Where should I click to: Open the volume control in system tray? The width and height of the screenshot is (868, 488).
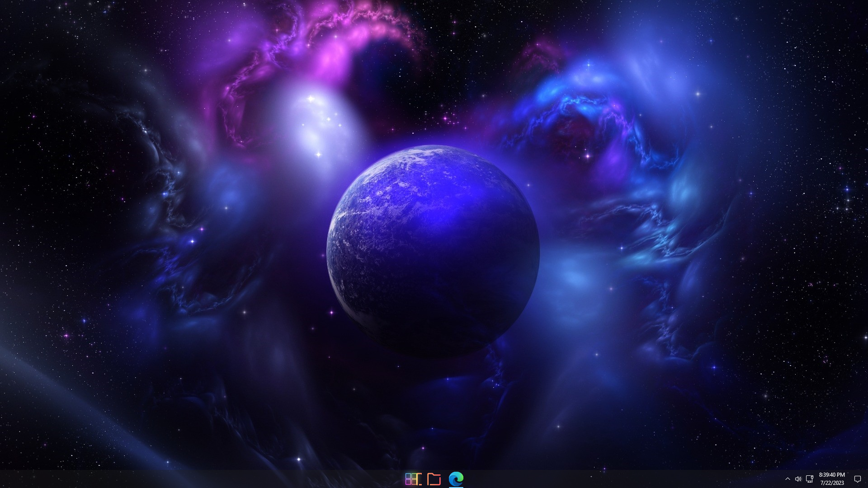pyautogui.click(x=798, y=479)
